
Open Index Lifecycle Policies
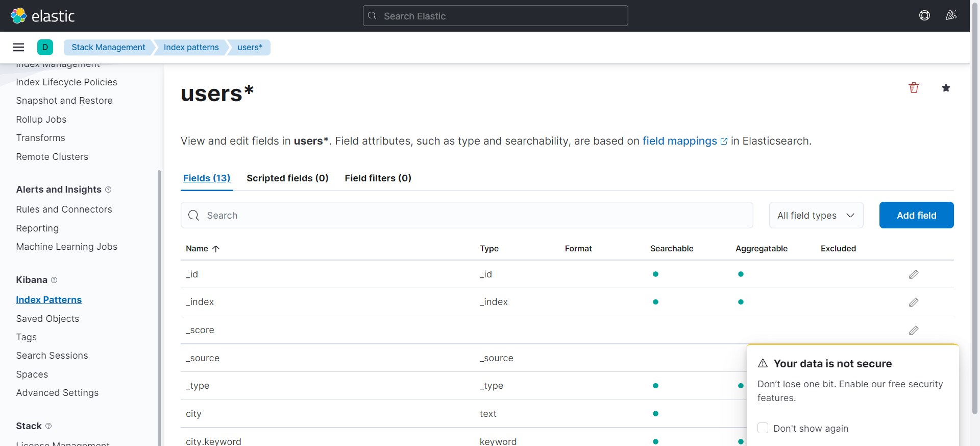(66, 82)
